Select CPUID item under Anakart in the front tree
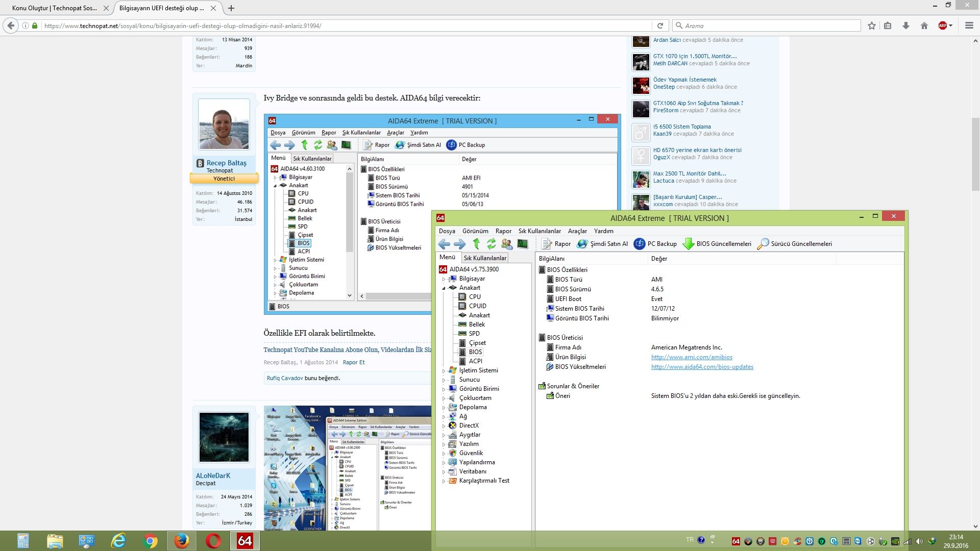The width and height of the screenshot is (980, 551). click(x=477, y=306)
